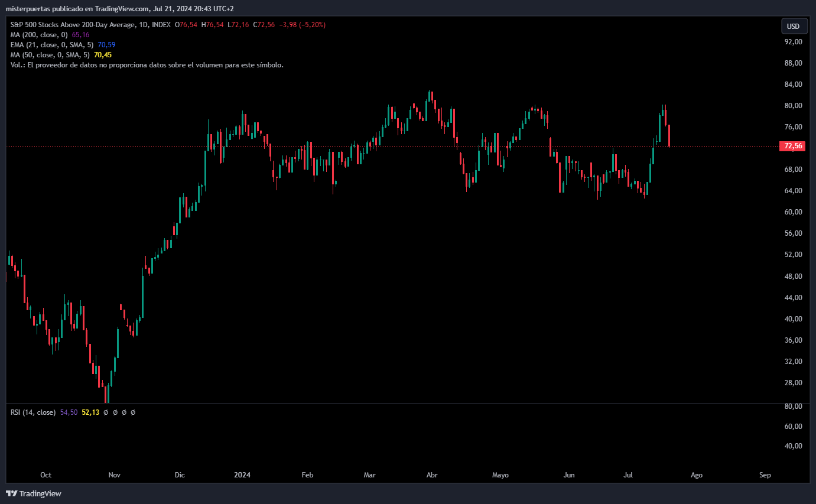Click the MA (50, close, 0, SMA, 5) legend
Image resolution: width=816 pixels, height=504 pixels.
tap(50, 55)
